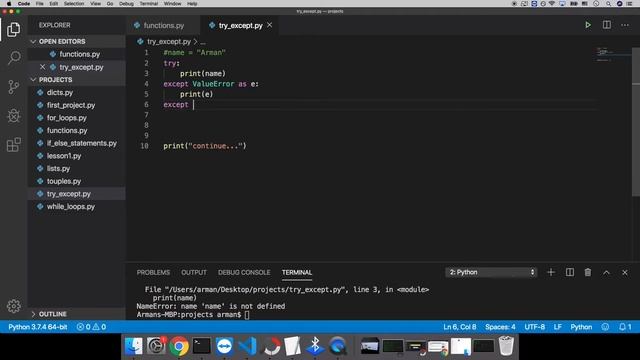The image size is (640, 360).
Task: Switch to the Debug Console tab
Action: 244,272
